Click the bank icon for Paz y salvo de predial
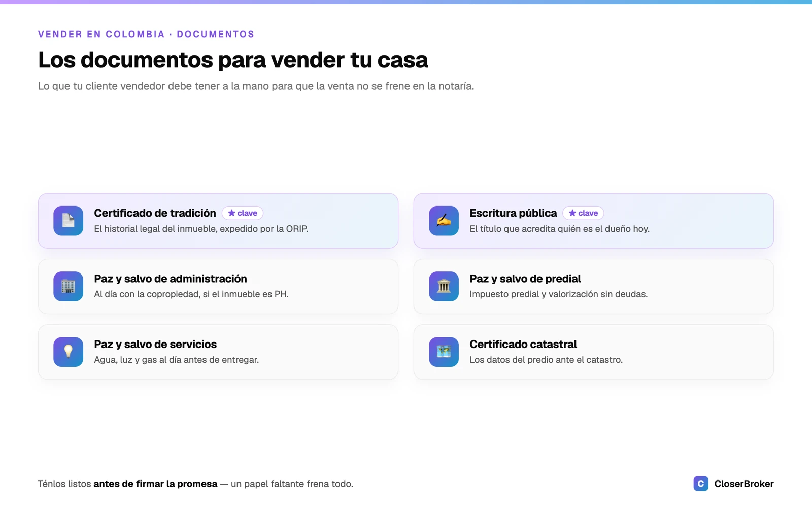The width and height of the screenshot is (812, 514). point(444,286)
